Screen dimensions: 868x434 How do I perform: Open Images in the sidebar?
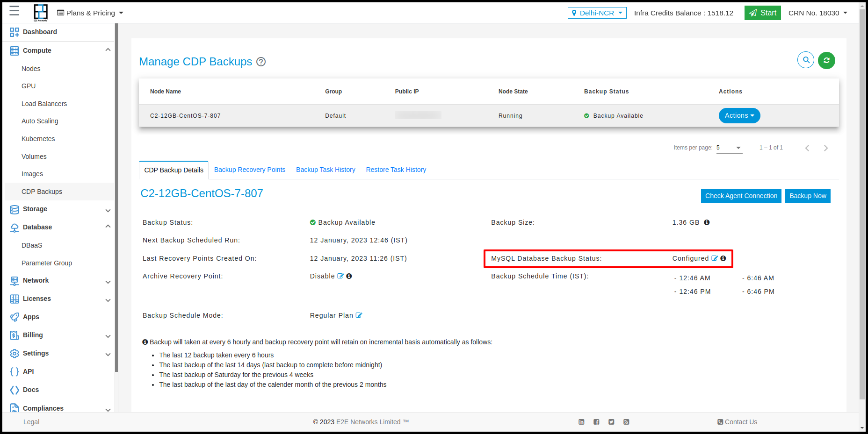point(32,174)
